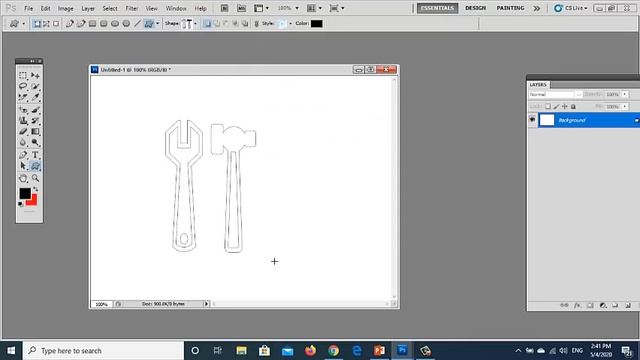
Task: Select the Move tool
Action: (36, 76)
